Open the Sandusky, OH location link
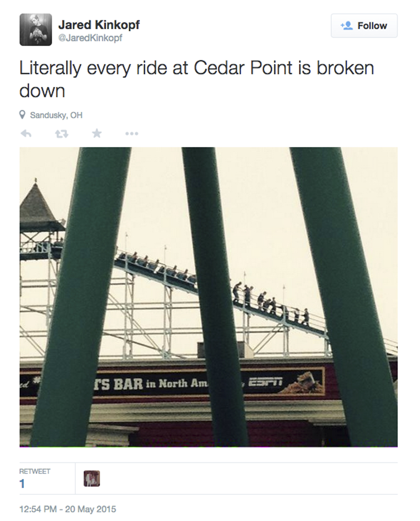Screen dimensions: 420x521 [56, 115]
